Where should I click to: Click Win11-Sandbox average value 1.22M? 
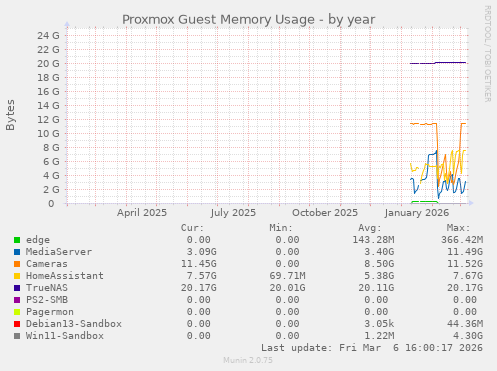(379, 336)
